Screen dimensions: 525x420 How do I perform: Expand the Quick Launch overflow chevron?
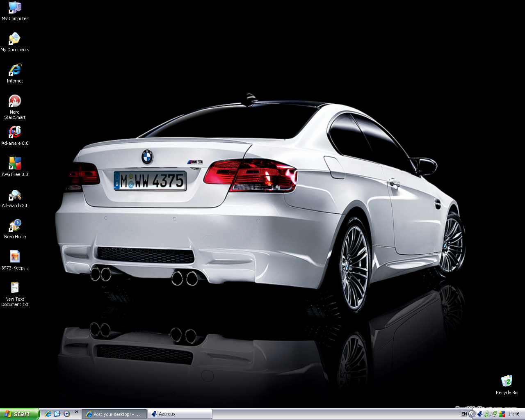[x=76, y=412]
